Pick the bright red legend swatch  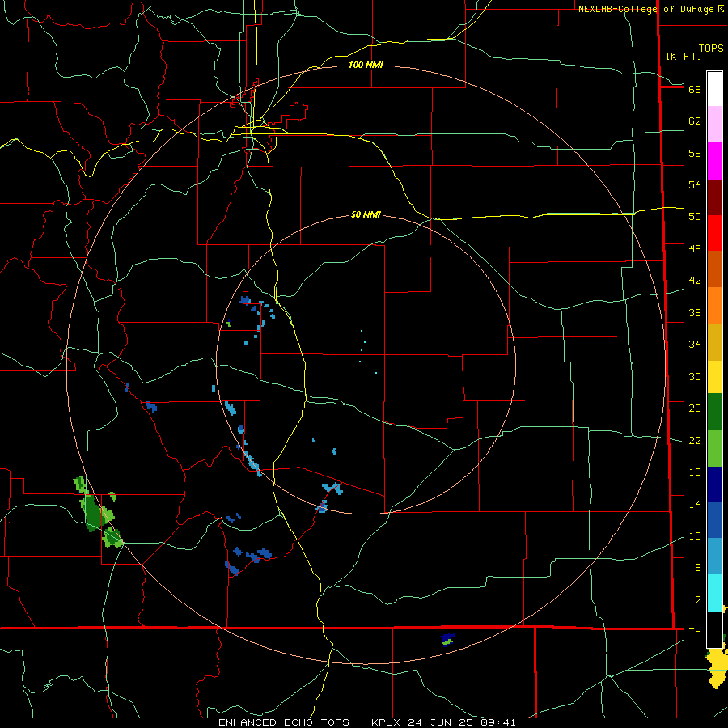pos(714,233)
